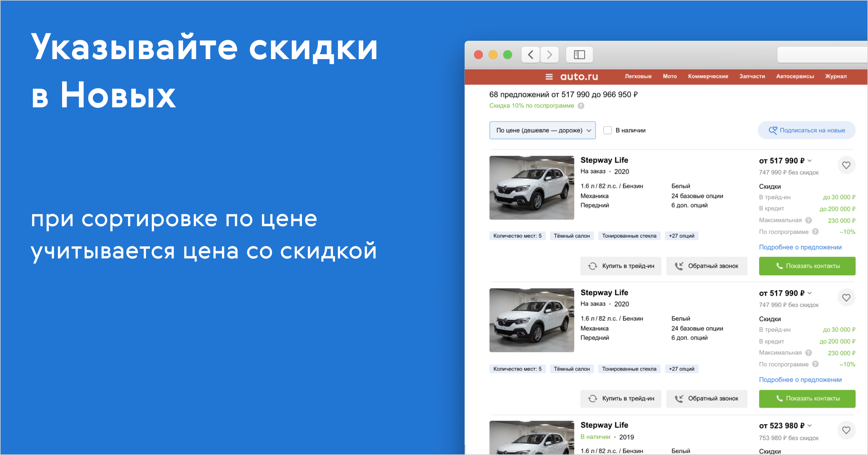Expand price chevron of 523 980 ₽ listing

(x=809, y=426)
